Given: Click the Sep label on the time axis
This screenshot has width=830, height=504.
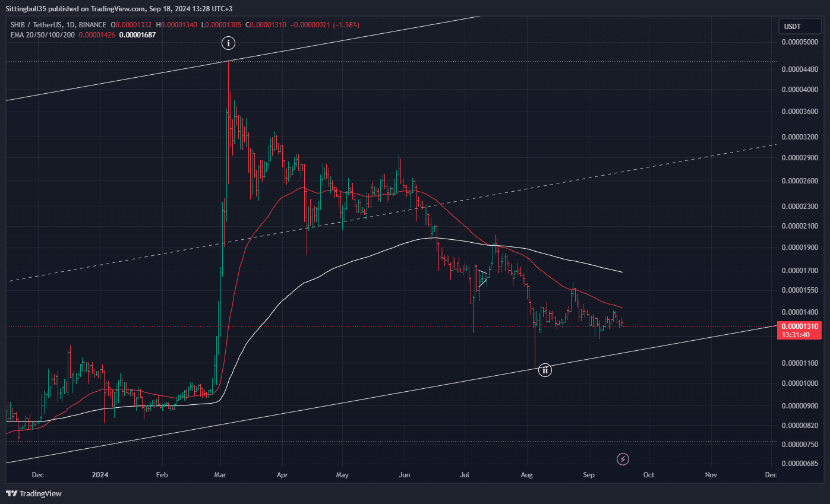Looking at the screenshot, I should 589,475.
